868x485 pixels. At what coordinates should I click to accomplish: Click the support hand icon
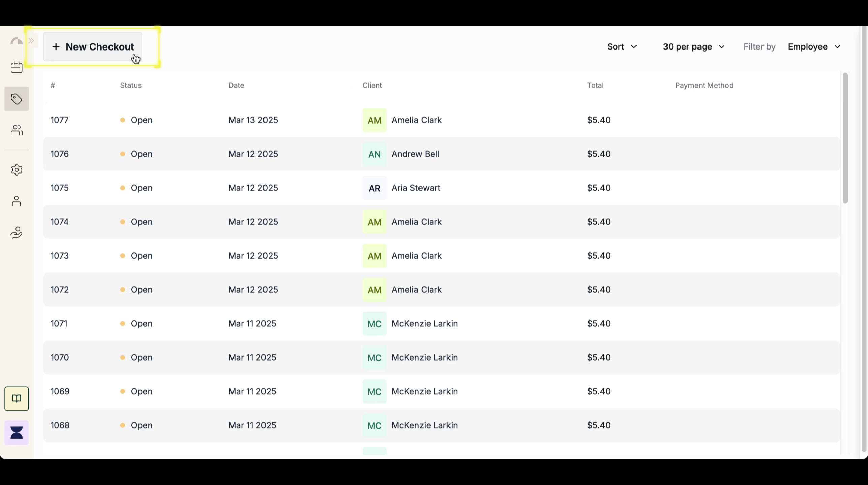tap(16, 232)
